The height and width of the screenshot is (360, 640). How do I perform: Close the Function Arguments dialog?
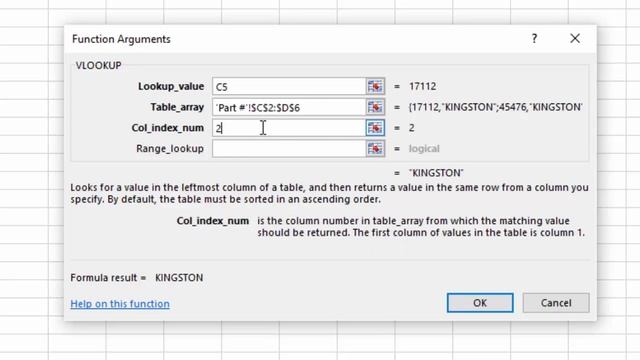click(x=575, y=38)
